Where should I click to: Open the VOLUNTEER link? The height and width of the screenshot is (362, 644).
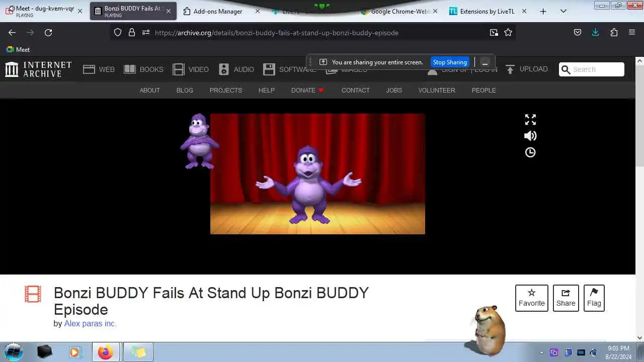click(437, 90)
